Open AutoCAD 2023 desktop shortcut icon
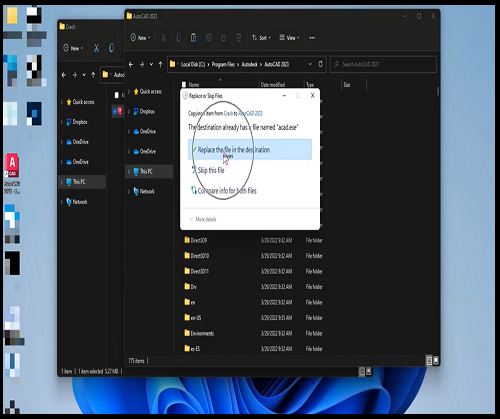 tap(12, 173)
